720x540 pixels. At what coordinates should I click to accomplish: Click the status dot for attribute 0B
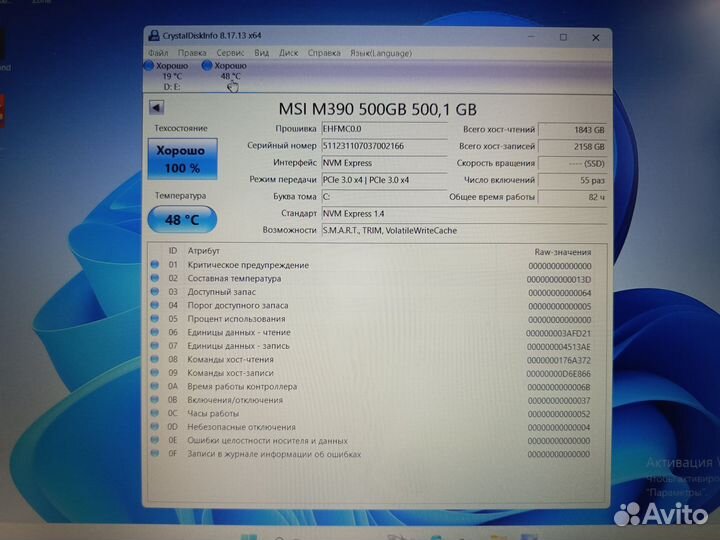point(155,399)
